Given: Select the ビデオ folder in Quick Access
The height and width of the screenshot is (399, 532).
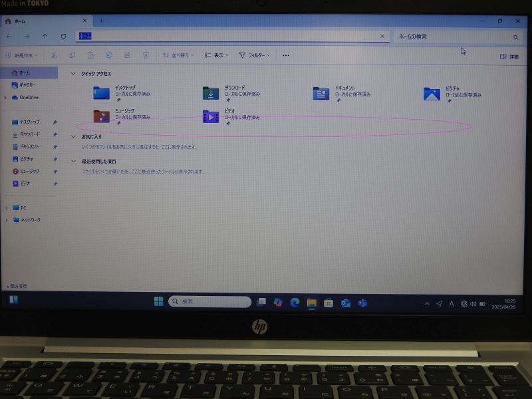Looking at the screenshot, I should click(x=231, y=117).
